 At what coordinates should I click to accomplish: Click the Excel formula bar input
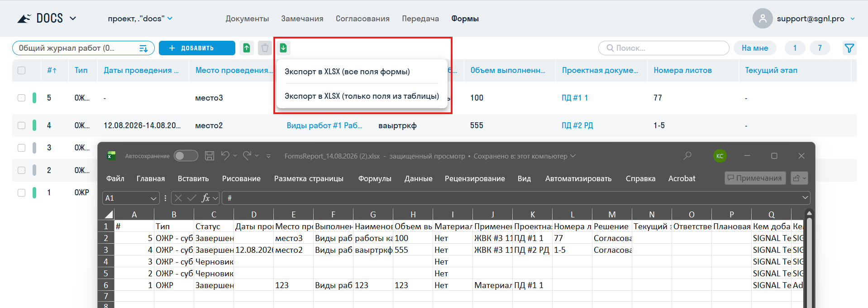point(515,198)
